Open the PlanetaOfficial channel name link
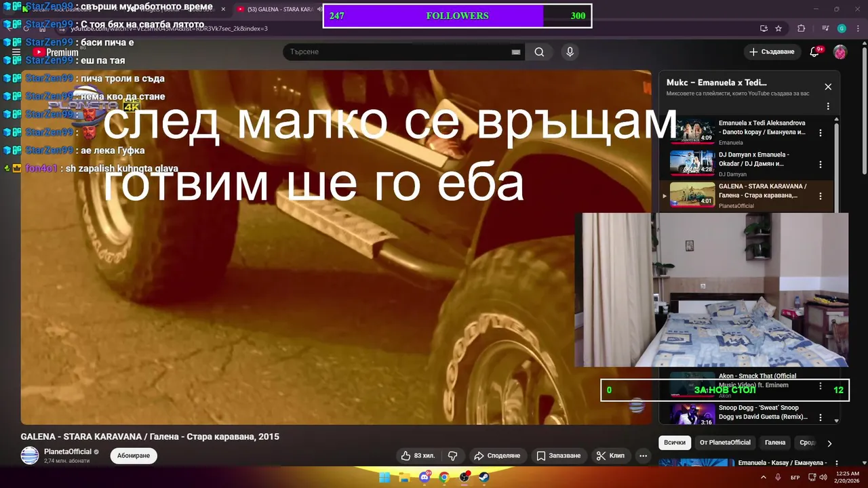The width and height of the screenshot is (868, 488). 68,451
